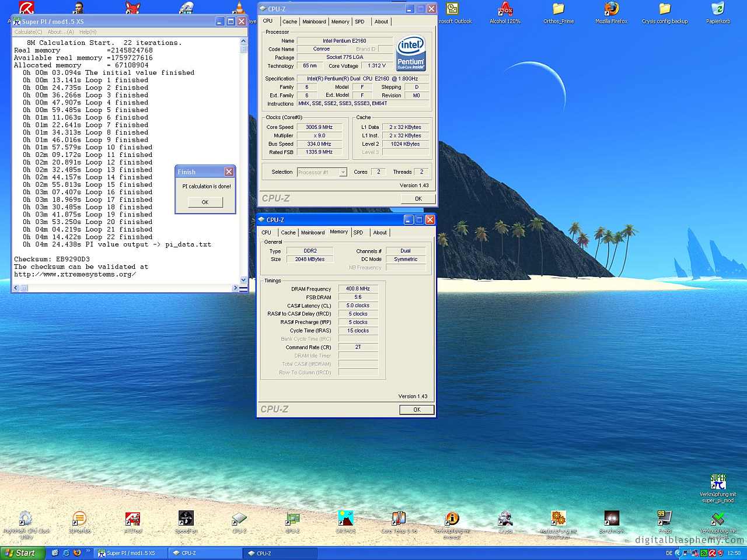Launch SpeedFan from the desktop

(186, 519)
